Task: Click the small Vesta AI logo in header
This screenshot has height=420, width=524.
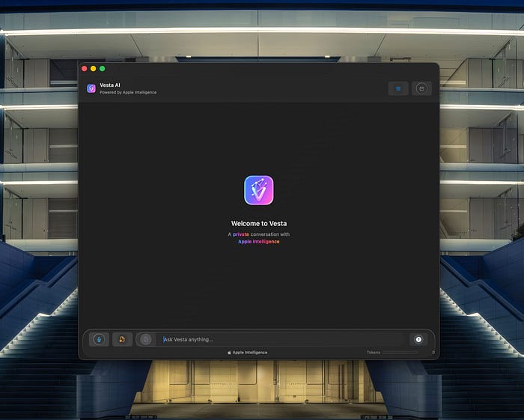Action: coord(91,88)
